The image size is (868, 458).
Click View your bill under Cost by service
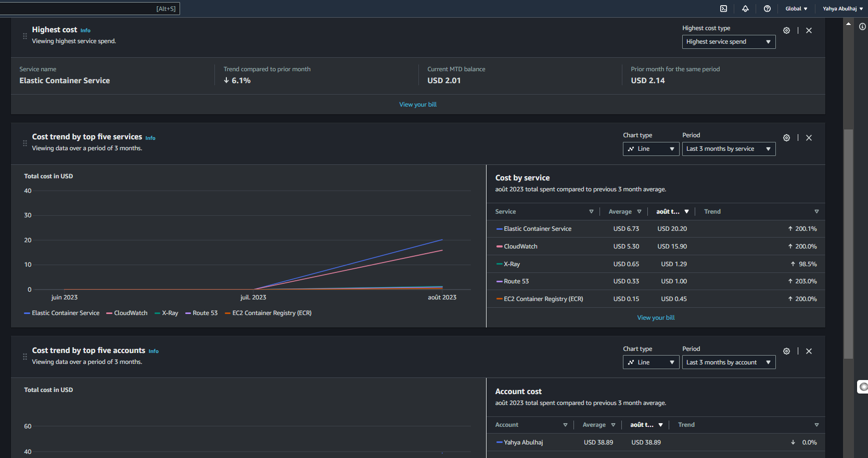pos(656,318)
